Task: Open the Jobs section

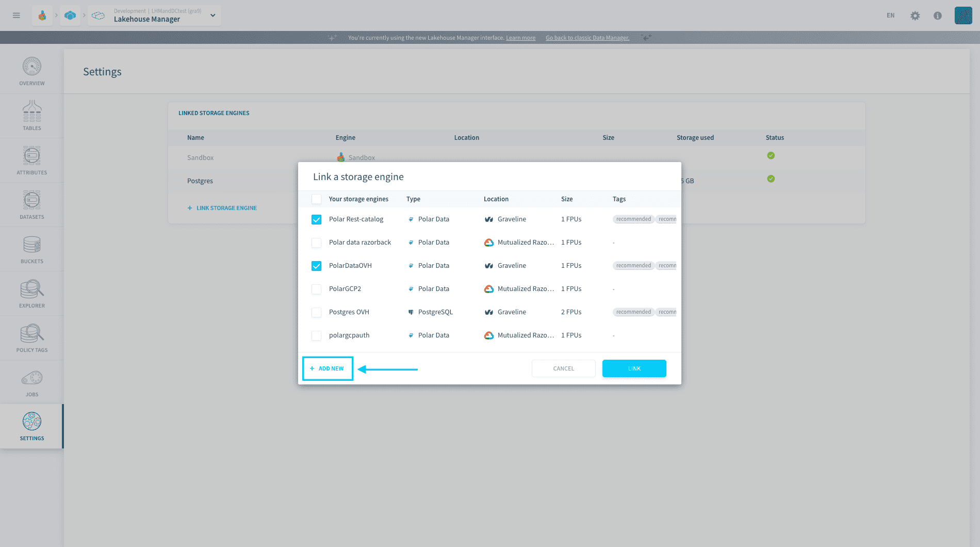Action: click(32, 382)
